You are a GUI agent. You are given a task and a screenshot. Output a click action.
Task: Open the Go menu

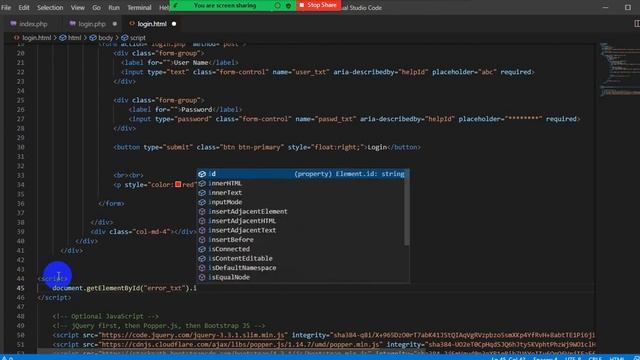(96, 8)
